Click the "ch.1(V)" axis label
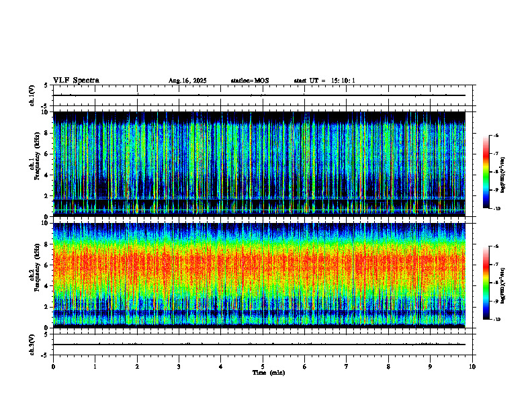This screenshot has width=532, height=411. (32, 95)
